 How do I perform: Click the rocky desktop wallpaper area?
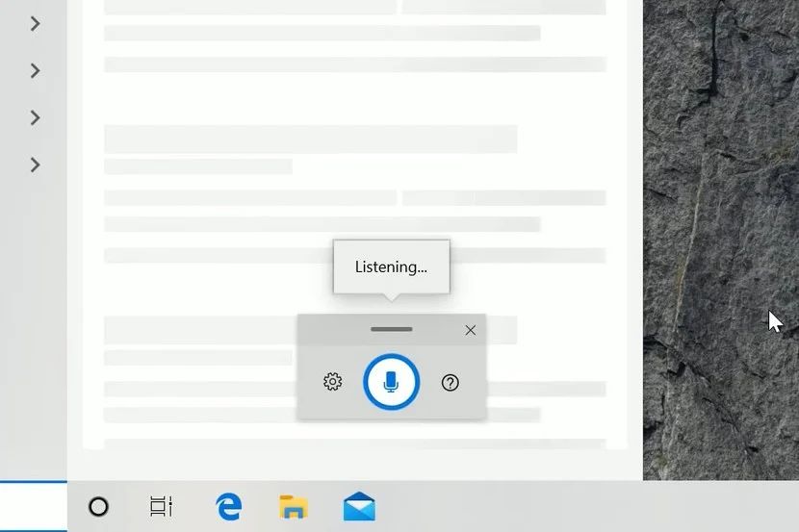coord(720,153)
